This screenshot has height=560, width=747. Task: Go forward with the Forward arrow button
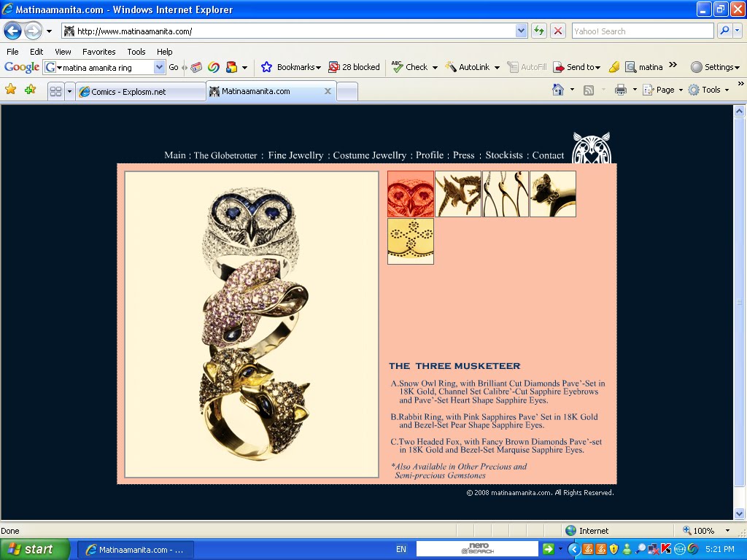(x=33, y=31)
